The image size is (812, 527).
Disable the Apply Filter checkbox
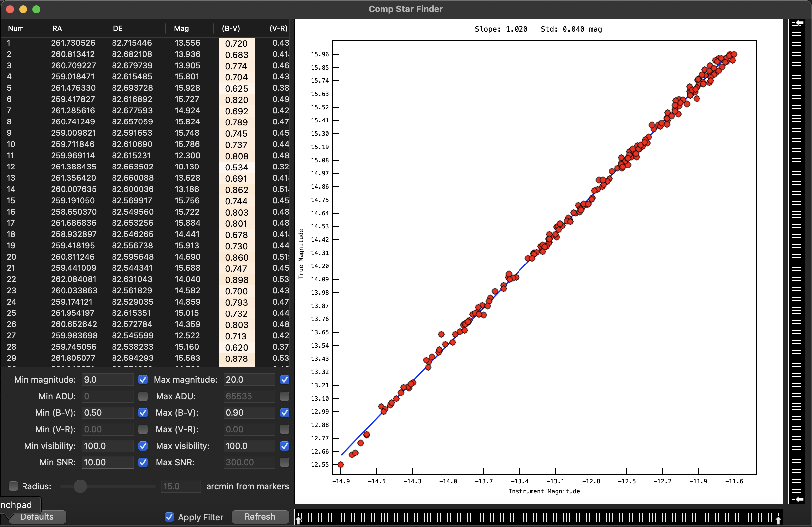click(169, 517)
